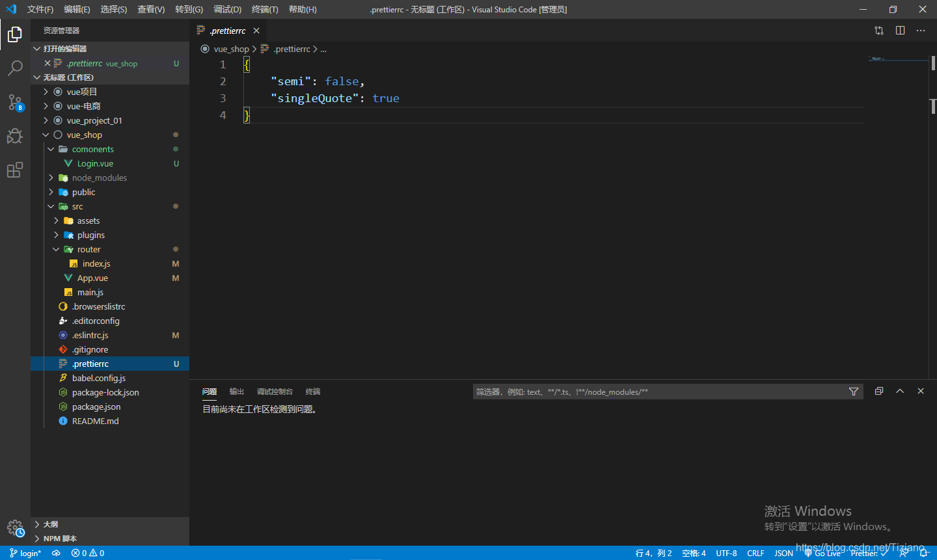Open the Run and Debug icon
This screenshot has width=937, height=560.
[x=14, y=136]
